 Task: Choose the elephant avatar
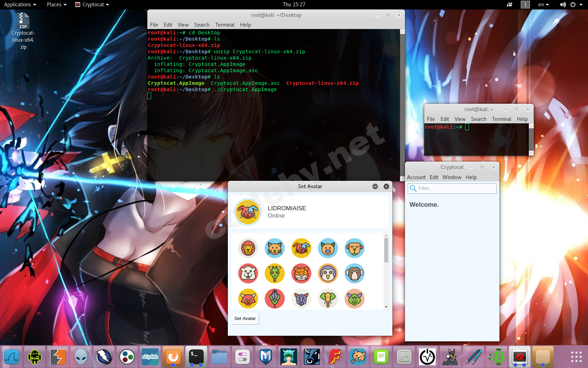[x=328, y=299]
